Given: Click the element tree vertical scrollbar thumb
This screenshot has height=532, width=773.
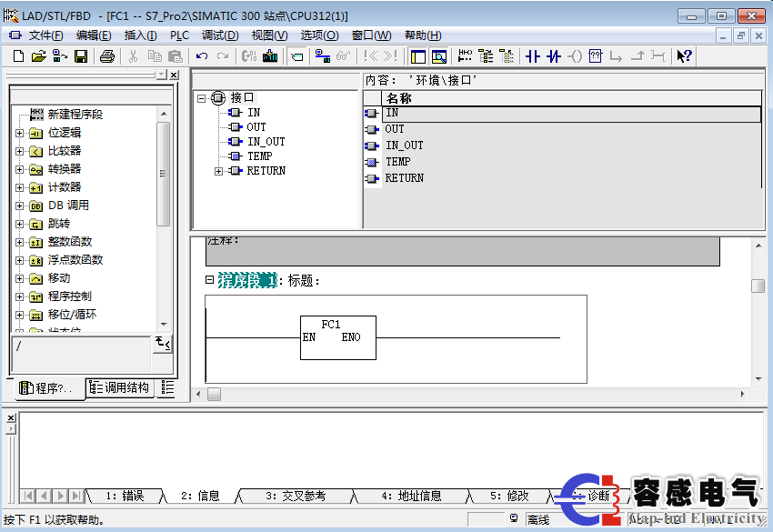Looking at the screenshot, I should click(163, 174).
